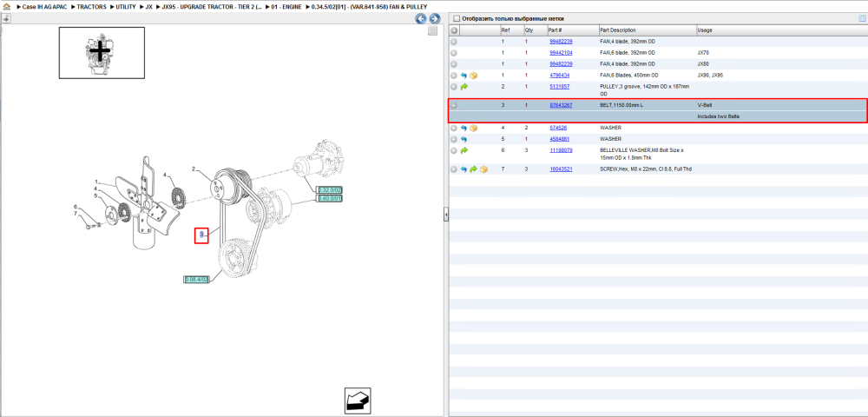Open part number link 4584861
Viewport: 868px width, 417px height.
point(559,139)
